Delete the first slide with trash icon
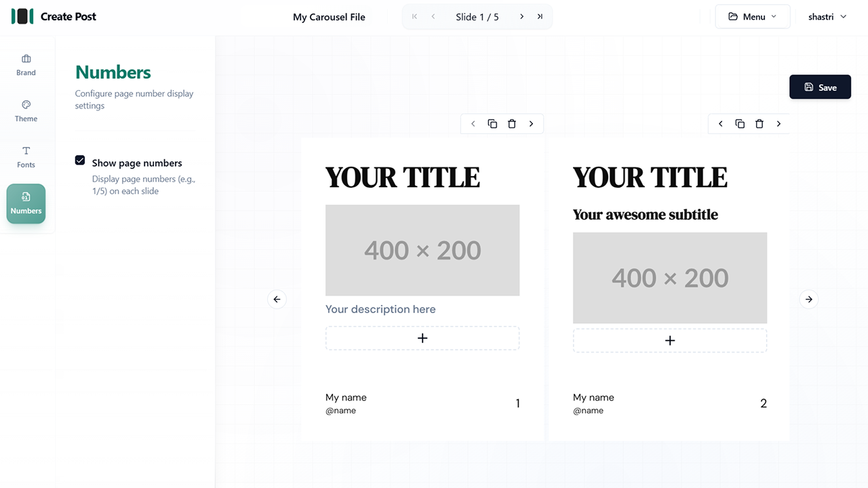Image resolution: width=868 pixels, height=488 pixels. click(512, 124)
